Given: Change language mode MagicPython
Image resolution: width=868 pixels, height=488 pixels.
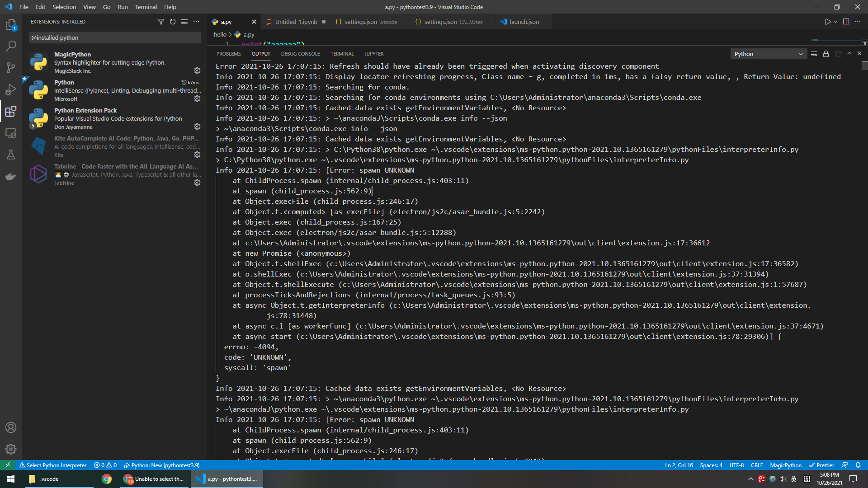Looking at the screenshot, I should (x=786, y=465).
